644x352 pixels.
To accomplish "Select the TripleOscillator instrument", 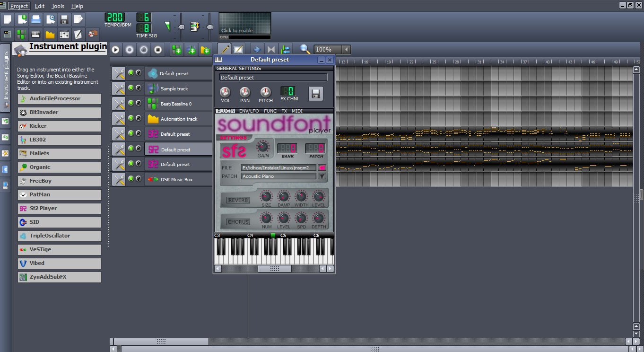I will (60, 236).
